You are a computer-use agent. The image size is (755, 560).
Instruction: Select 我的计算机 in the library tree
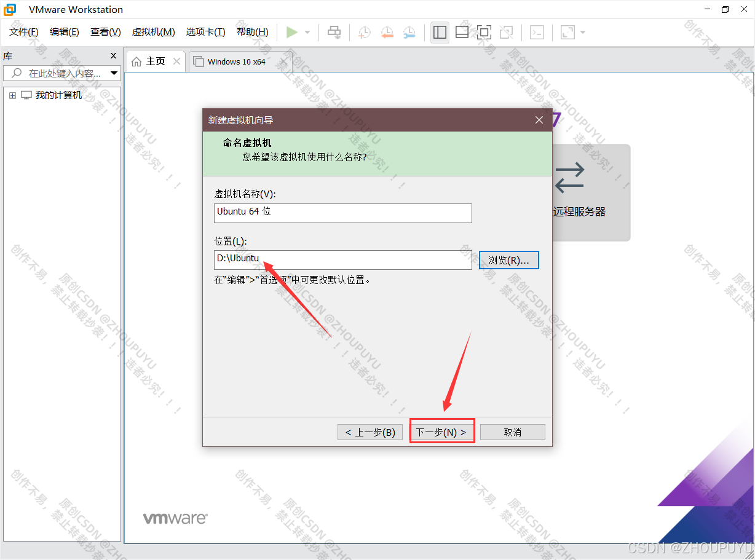tap(58, 95)
